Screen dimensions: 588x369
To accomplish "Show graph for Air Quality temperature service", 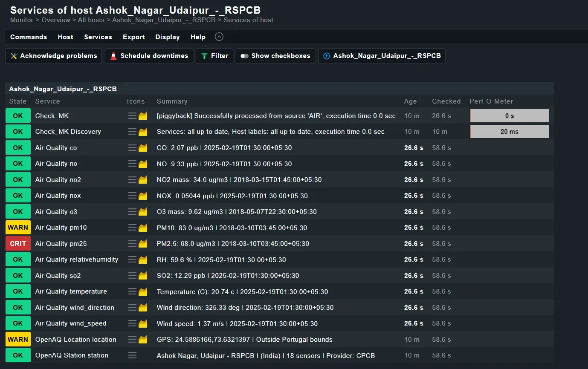I will click(x=143, y=291).
